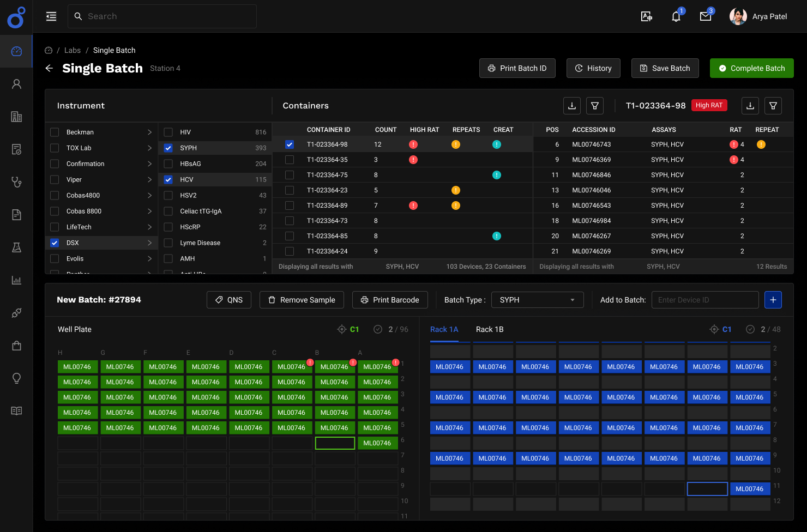Filter the Containers list
The width and height of the screenshot is (807, 532).
tap(595, 106)
